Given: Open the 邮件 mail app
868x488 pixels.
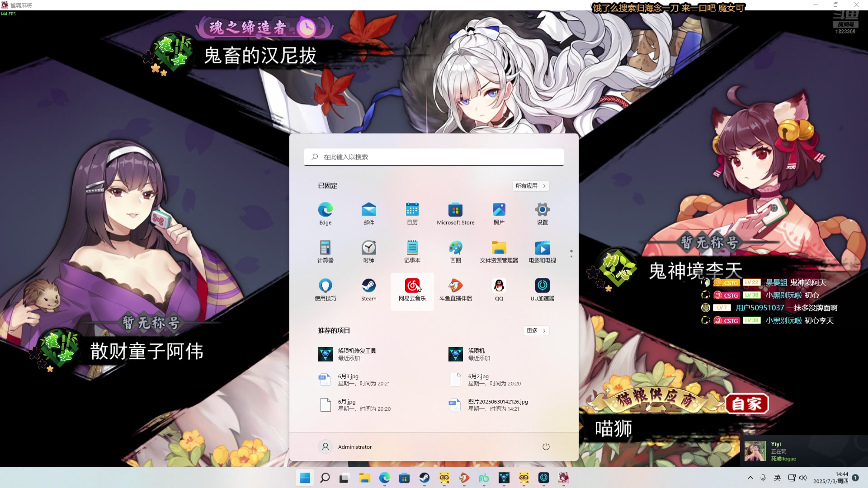Looking at the screenshot, I should pos(369,214).
